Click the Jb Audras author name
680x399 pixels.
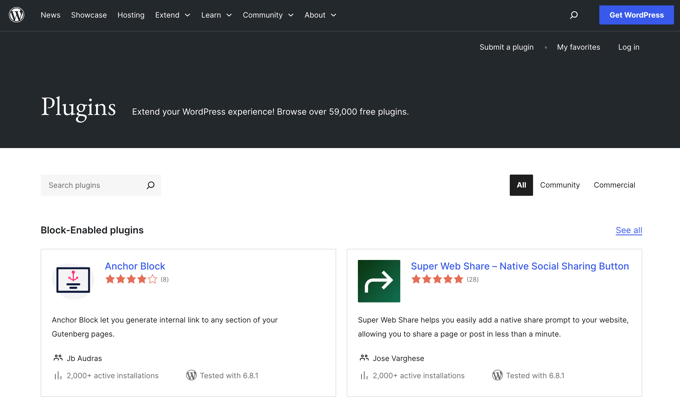tap(85, 358)
